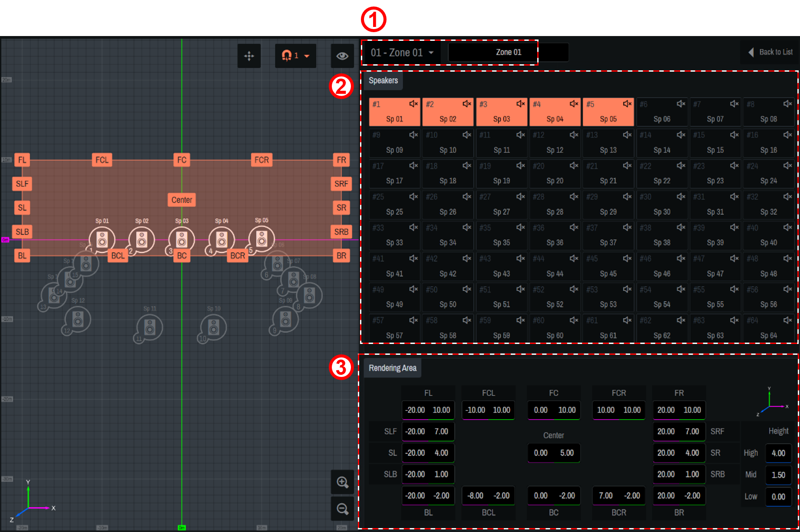Click the Height High value field
Viewport: 800px width, 532px height.
coord(778,453)
